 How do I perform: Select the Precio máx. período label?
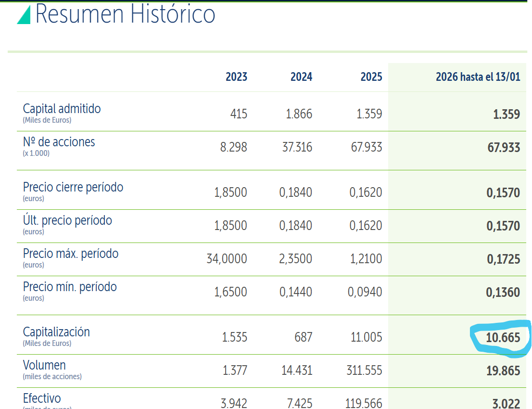tap(71, 254)
